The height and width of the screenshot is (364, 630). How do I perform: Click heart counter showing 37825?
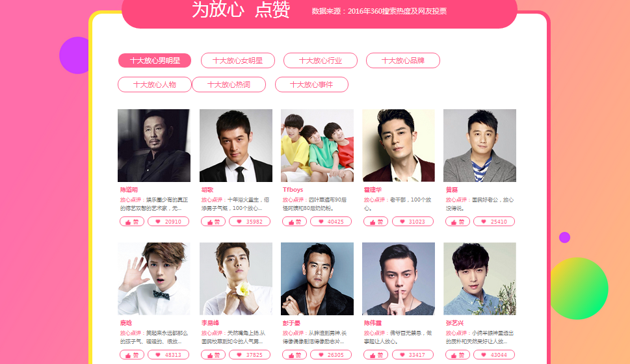coord(250,355)
